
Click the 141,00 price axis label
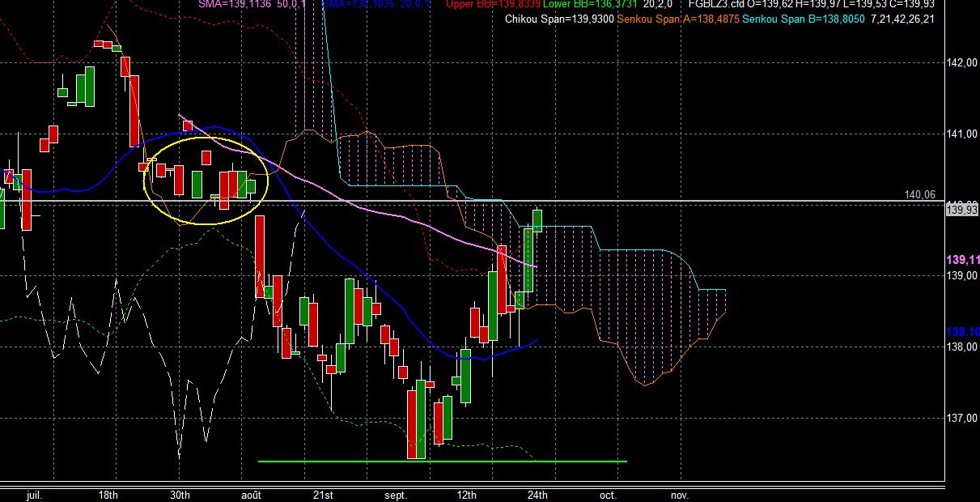coord(963,134)
